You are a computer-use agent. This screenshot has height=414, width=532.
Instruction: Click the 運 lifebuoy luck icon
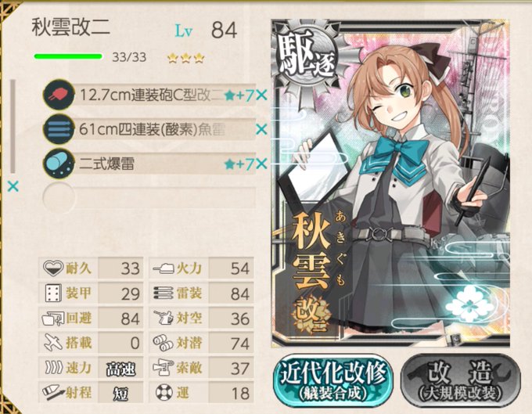tap(164, 393)
